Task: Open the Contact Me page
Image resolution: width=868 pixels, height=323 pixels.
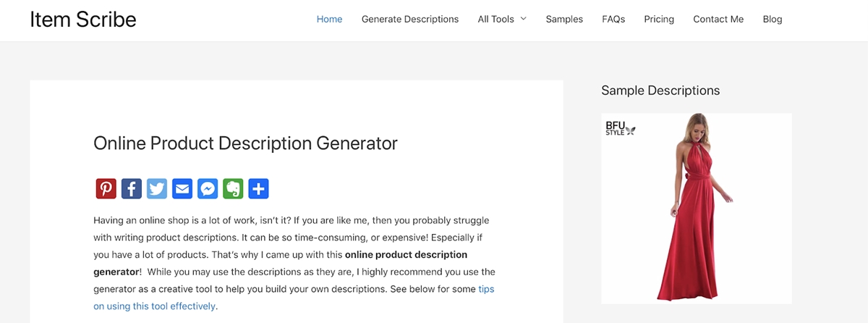Action: pos(718,19)
